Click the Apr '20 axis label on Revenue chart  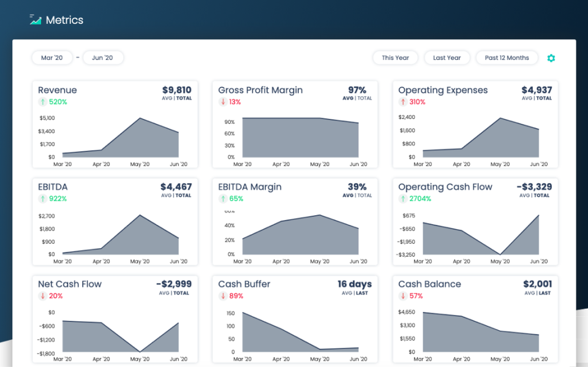pyautogui.click(x=101, y=164)
